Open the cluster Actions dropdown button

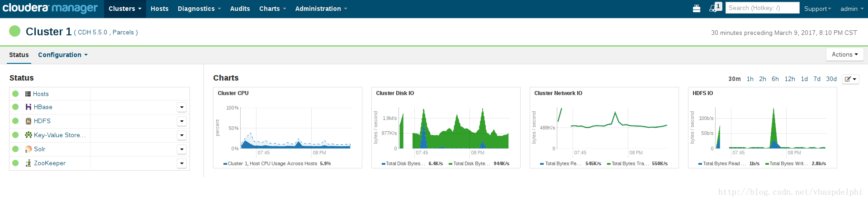coord(844,54)
